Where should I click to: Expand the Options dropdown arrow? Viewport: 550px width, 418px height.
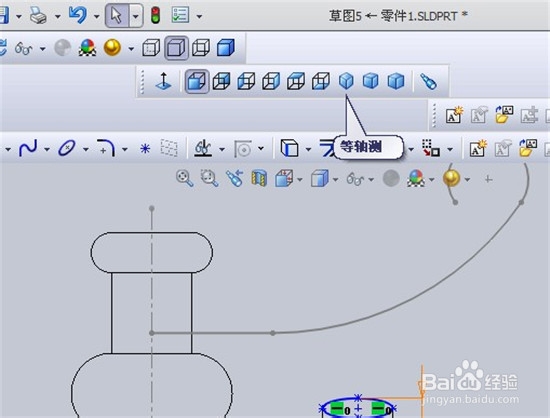[199, 16]
